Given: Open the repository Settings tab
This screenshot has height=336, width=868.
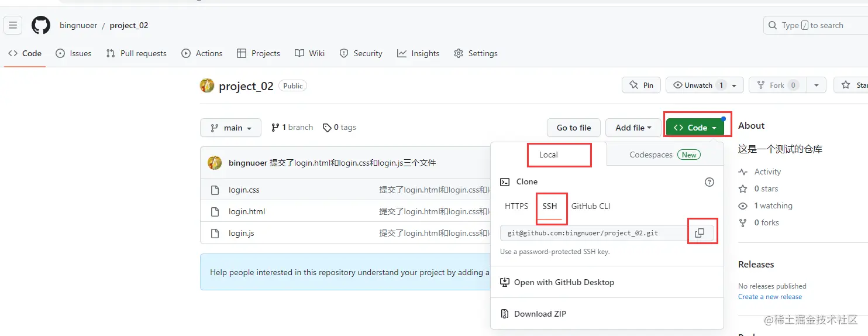Looking at the screenshot, I should [x=476, y=53].
